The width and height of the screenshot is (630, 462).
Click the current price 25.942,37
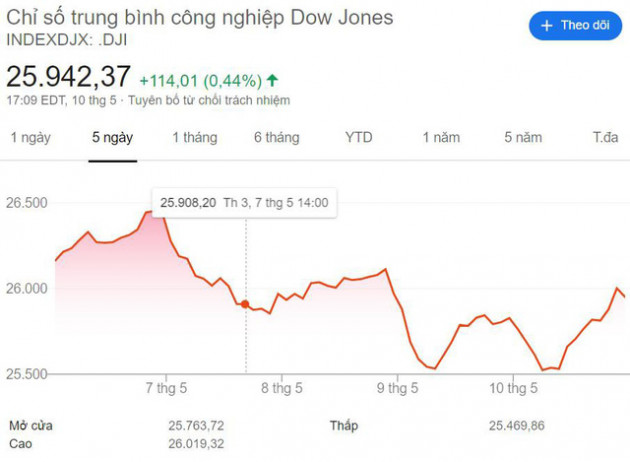[x=68, y=76]
